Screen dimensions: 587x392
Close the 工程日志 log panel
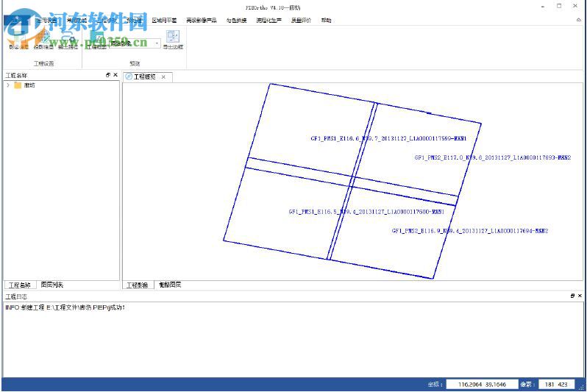point(580,296)
